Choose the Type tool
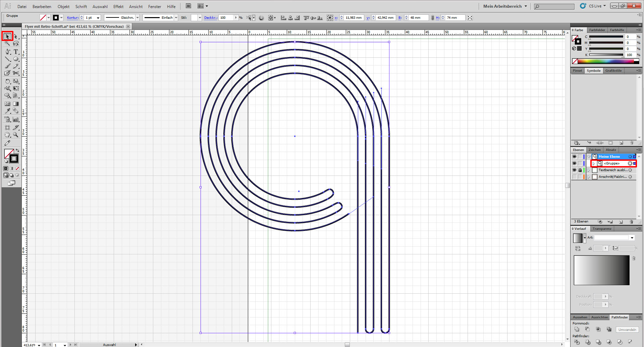This screenshot has height=347, width=644. [16, 52]
